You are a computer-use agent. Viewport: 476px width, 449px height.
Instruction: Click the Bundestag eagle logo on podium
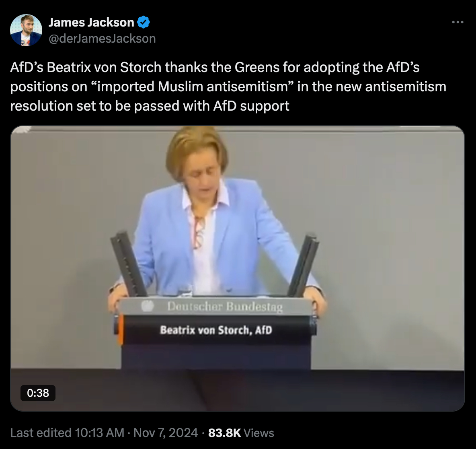pos(148,306)
